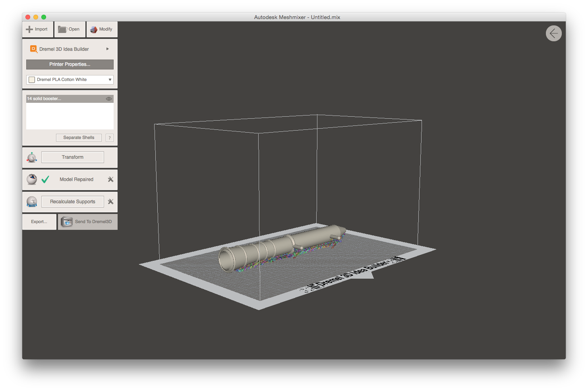This screenshot has width=588, height=391.
Task: Click the Model Repaired label
Action: [77, 179]
